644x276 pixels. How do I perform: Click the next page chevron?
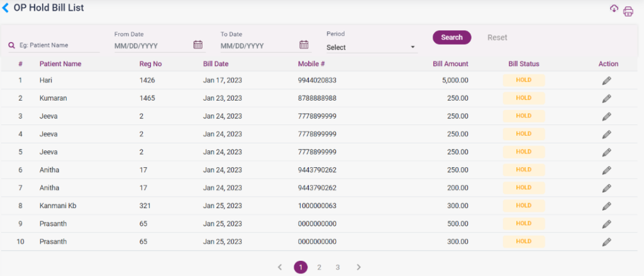click(358, 267)
